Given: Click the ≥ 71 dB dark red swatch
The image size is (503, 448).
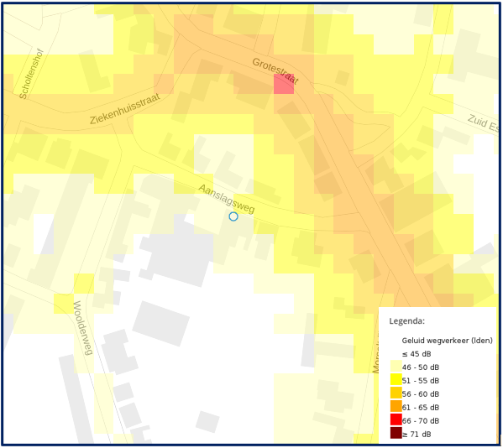Looking at the screenshot, I should coord(396,434).
